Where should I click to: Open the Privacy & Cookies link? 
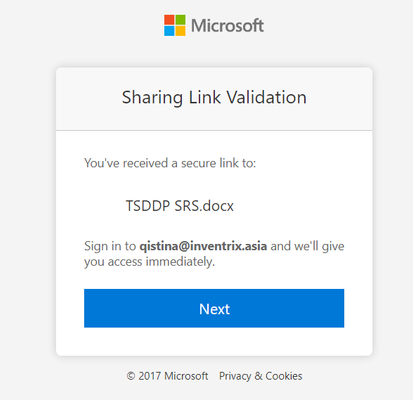261,376
